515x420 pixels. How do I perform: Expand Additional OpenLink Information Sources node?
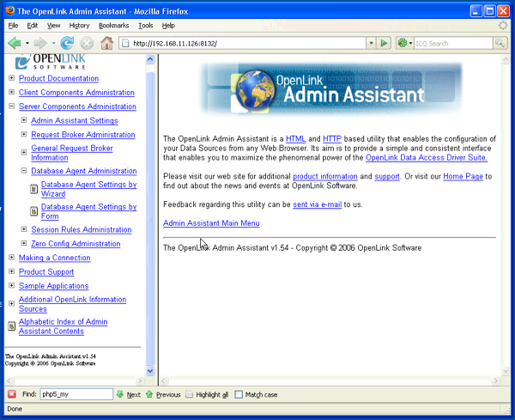pos(11,304)
